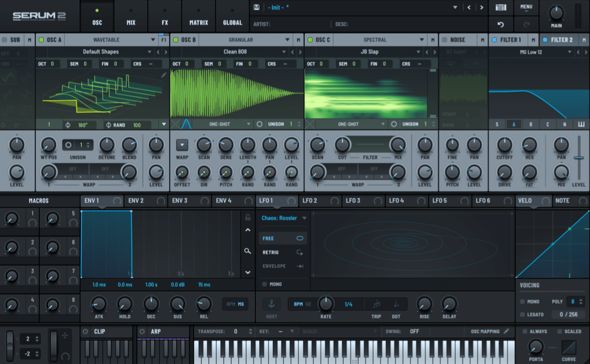590x364 pixels.
Task: Open the preset browser icon
Action: (x=501, y=7)
